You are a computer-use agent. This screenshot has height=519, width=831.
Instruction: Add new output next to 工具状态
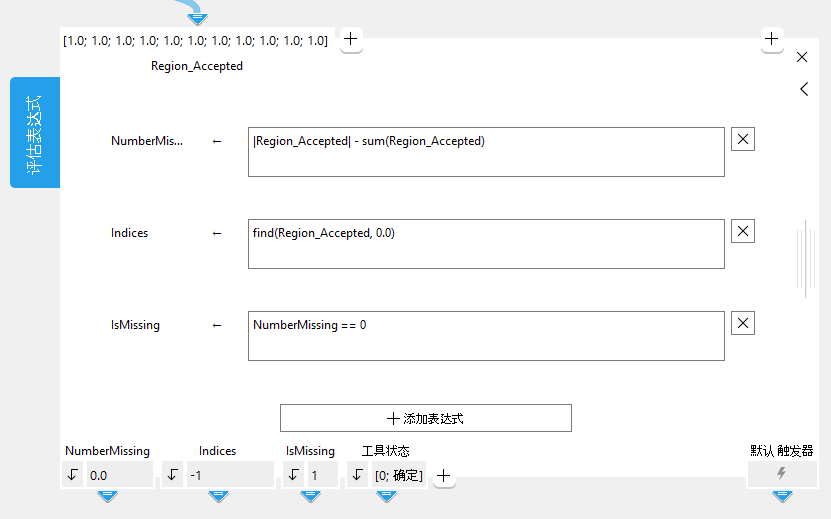(x=444, y=476)
